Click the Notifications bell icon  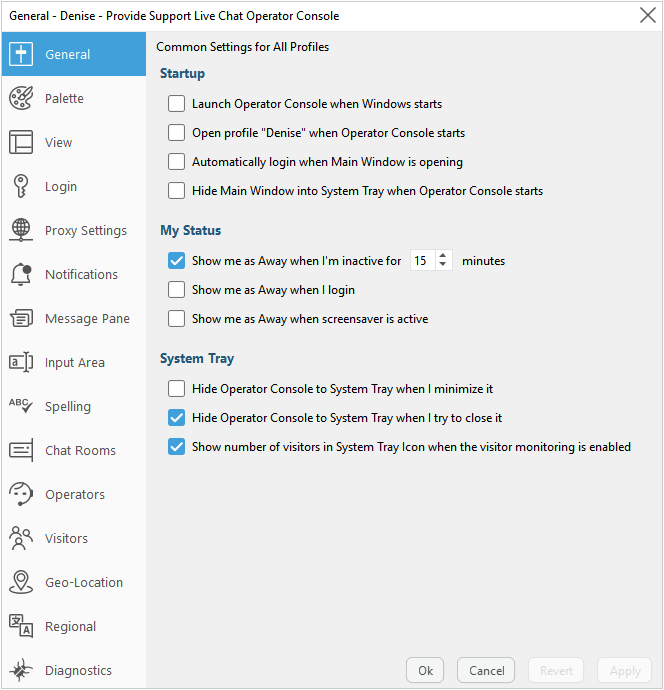coord(21,274)
